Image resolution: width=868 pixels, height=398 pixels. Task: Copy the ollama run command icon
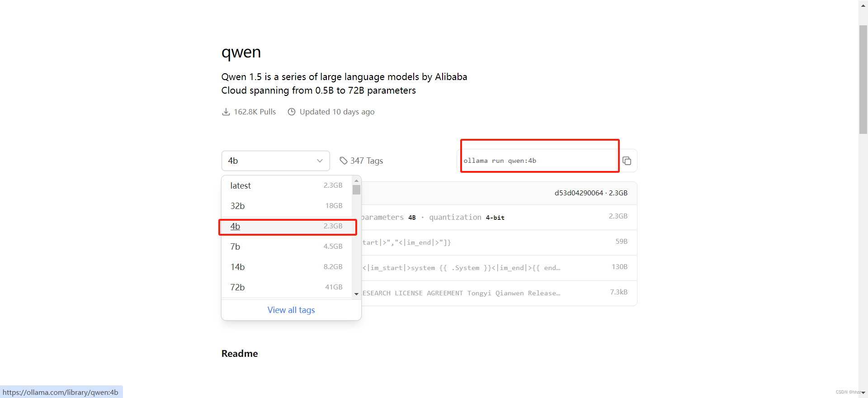point(627,161)
